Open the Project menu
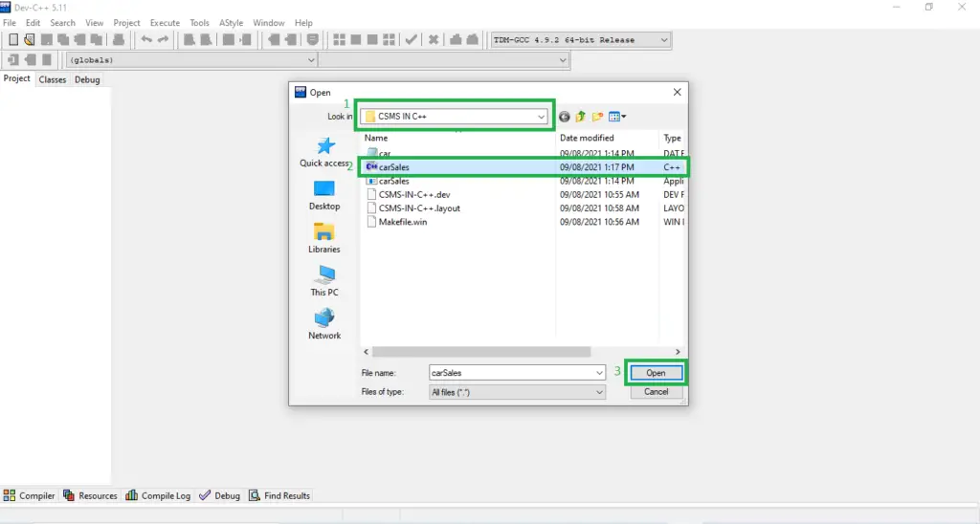Image resolution: width=980 pixels, height=524 pixels. click(x=127, y=23)
